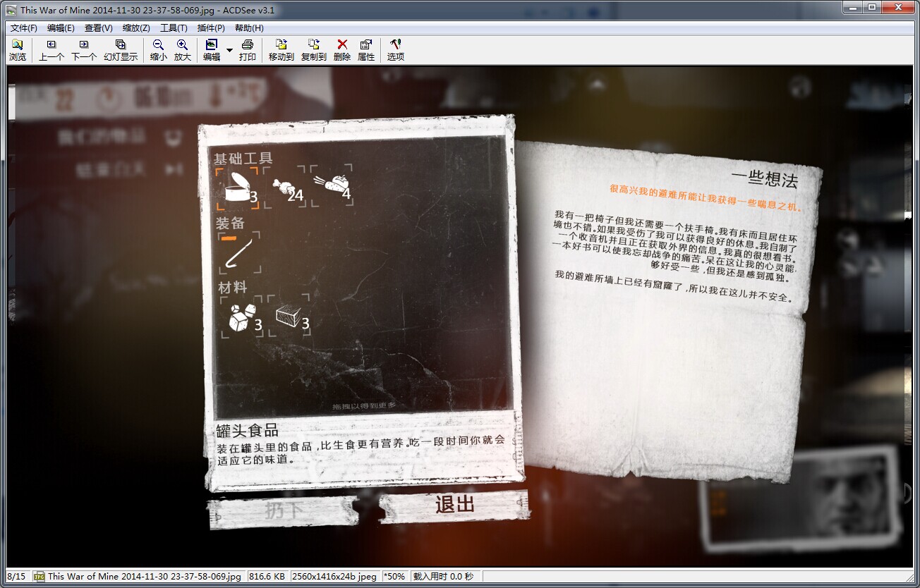
Task: Open the 查看(V) menu
Action: (x=98, y=28)
